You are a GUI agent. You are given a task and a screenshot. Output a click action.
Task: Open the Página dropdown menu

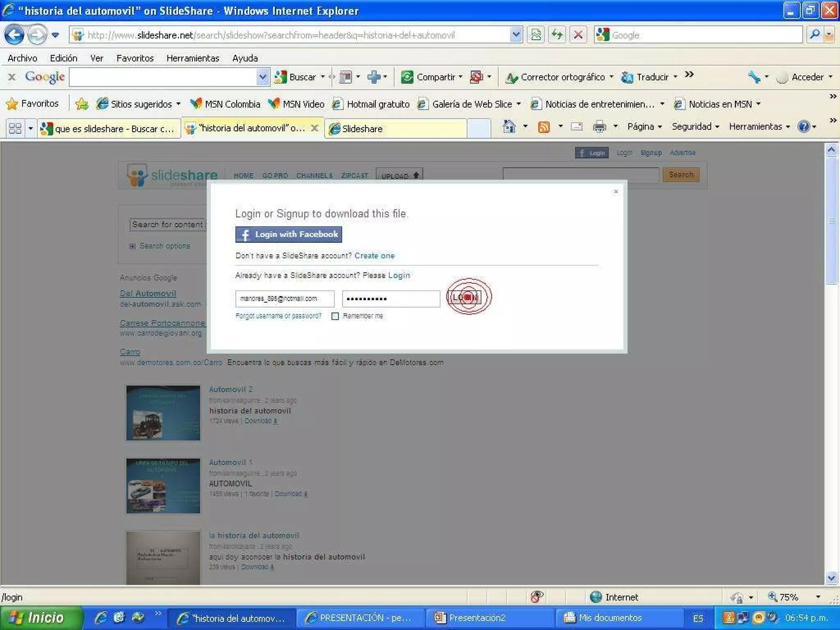[644, 127]
